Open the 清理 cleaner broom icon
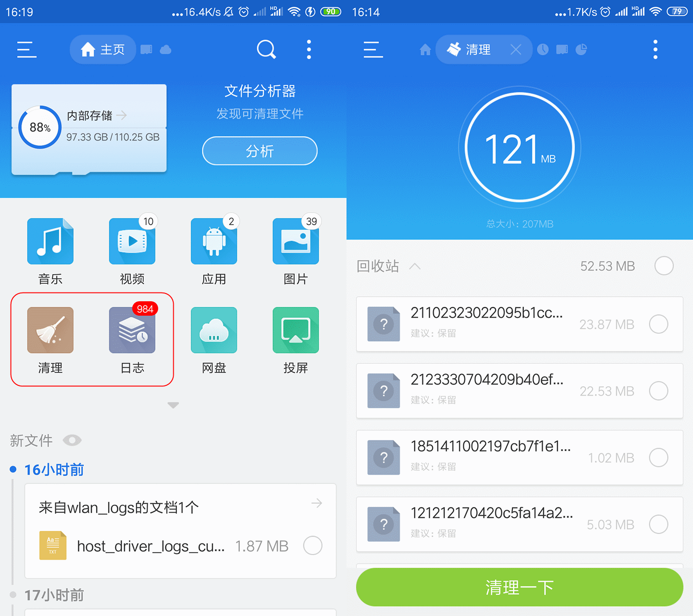The height and width of the screenshot is (616, 693). (50, 330)
